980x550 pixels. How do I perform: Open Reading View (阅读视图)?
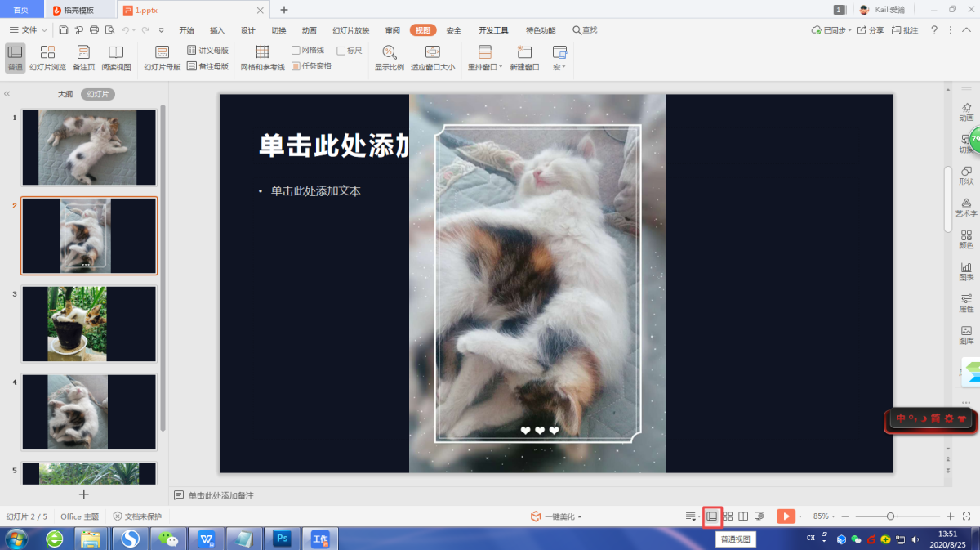[117, 57]
